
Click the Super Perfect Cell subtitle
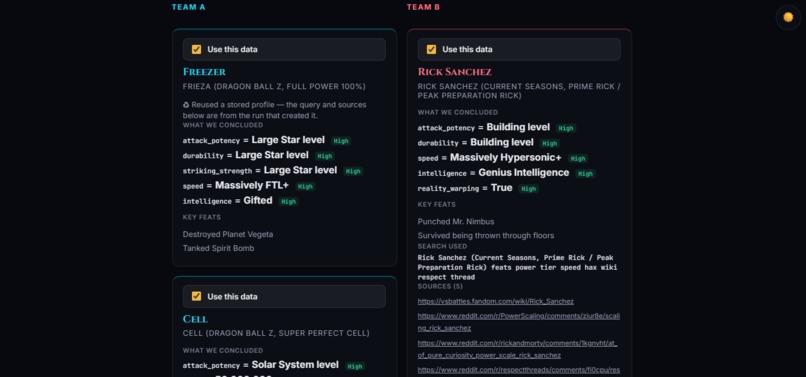pos(276,333)
